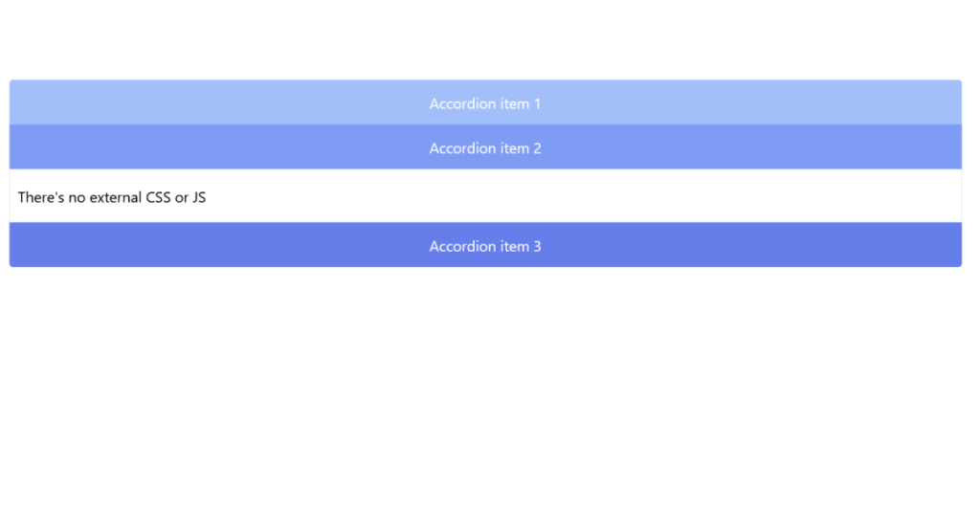Screen dimensions: 980x513
Task: Select the lightest blue accordion bar
Action: [x=485, y=103]
